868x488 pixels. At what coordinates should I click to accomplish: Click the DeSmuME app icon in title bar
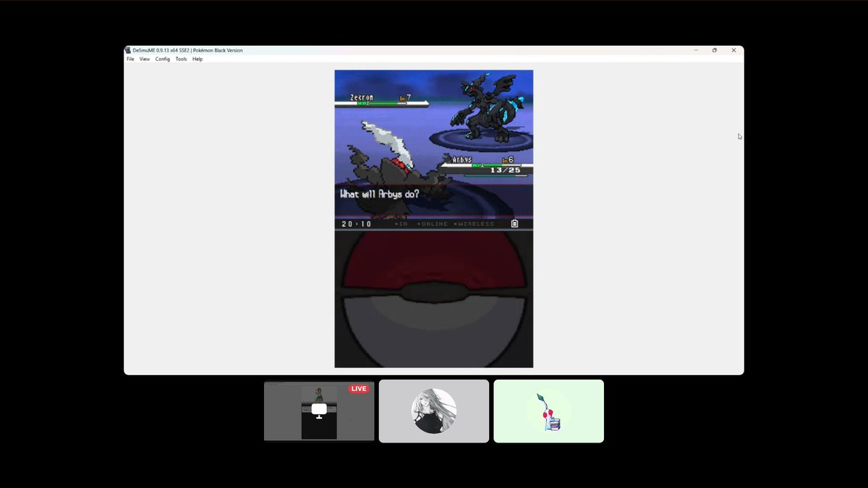click(x=128, y=51)
